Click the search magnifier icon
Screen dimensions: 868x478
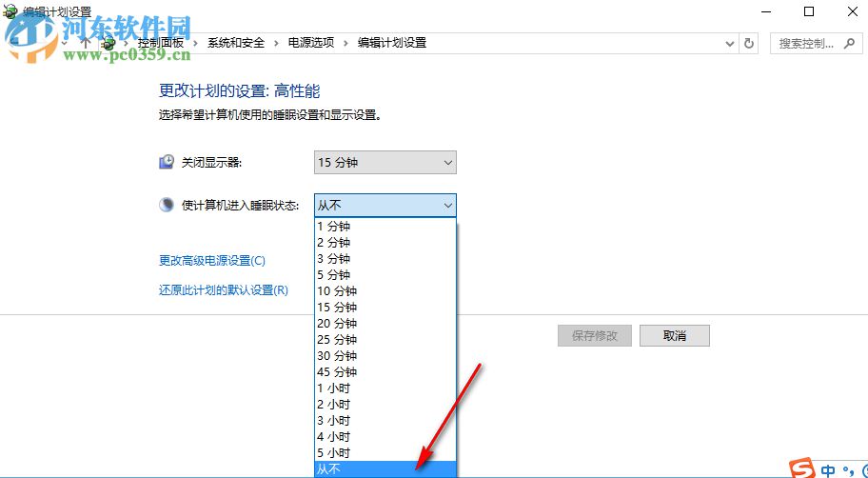pyautogui.click(x=849, y=43)
